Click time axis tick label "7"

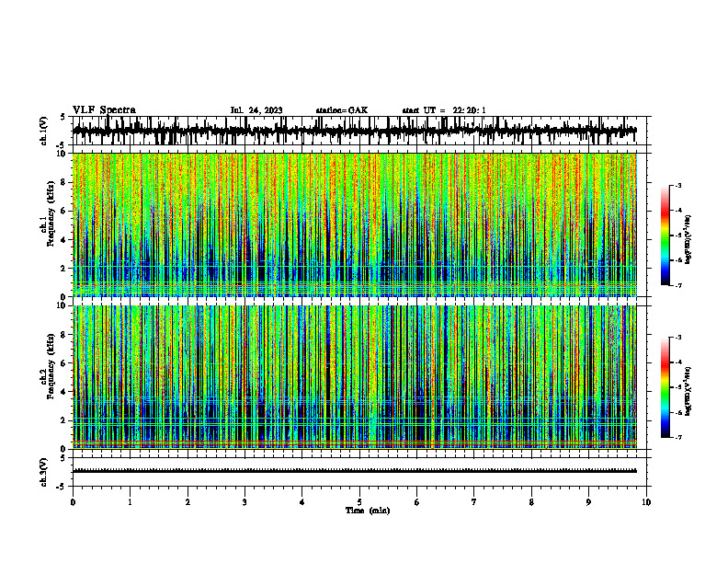click(474, 502)
